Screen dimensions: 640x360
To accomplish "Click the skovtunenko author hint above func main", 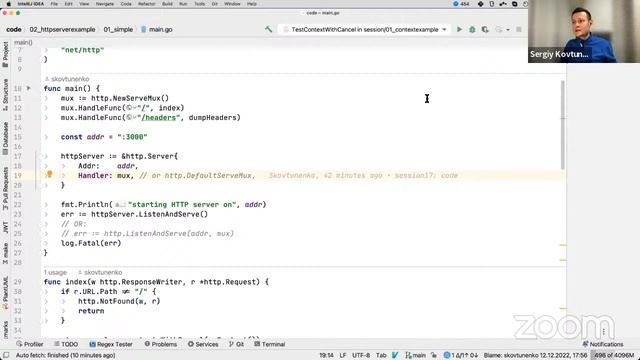I will coord(67,79).
